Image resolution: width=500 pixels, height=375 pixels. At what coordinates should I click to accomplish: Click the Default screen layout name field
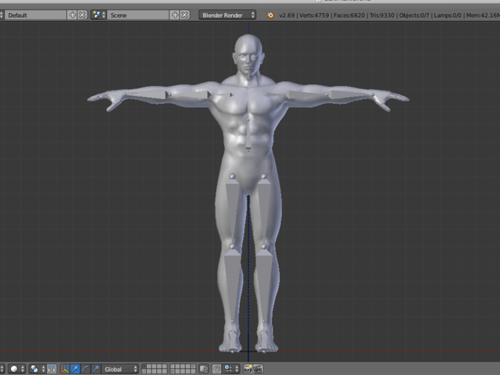coord(36,15)
